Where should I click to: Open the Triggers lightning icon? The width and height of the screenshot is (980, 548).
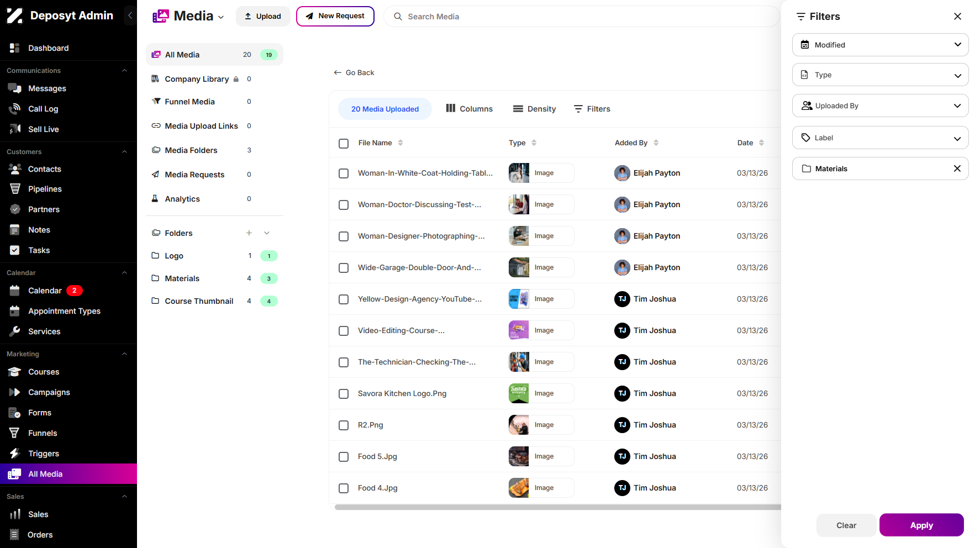(x=15, y=454)
